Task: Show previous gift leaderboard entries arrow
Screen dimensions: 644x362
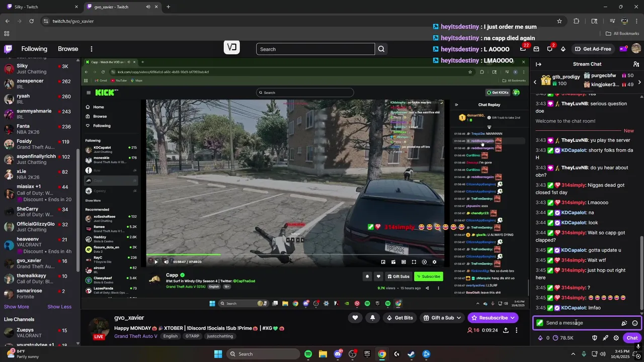Action: pyautogui.click(x=535, y=82)
